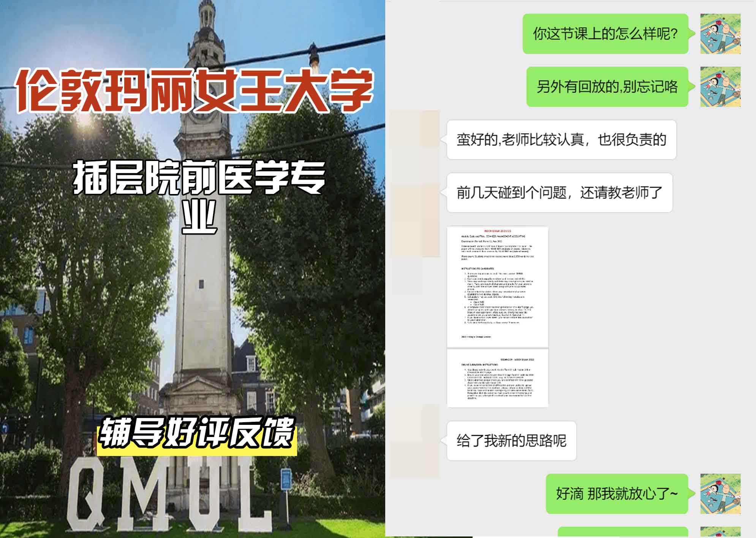Screen dimensions: 756x538
Task: Click the MOCK EXAM 2021/22 red title on document
Action: click(x=498, y=232)
